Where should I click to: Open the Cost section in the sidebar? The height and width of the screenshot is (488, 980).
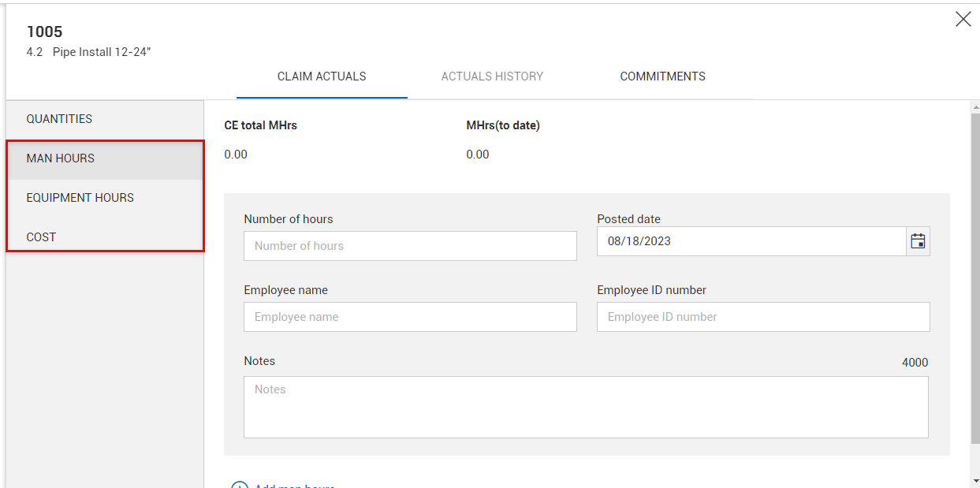pos(42,237)
